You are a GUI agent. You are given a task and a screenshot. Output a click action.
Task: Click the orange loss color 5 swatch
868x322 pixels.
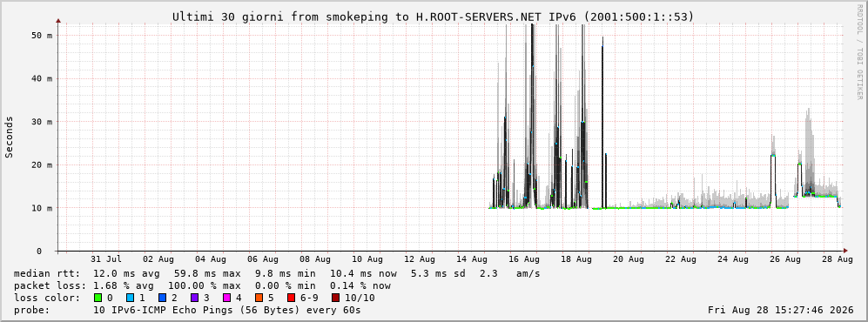point(259,298)
